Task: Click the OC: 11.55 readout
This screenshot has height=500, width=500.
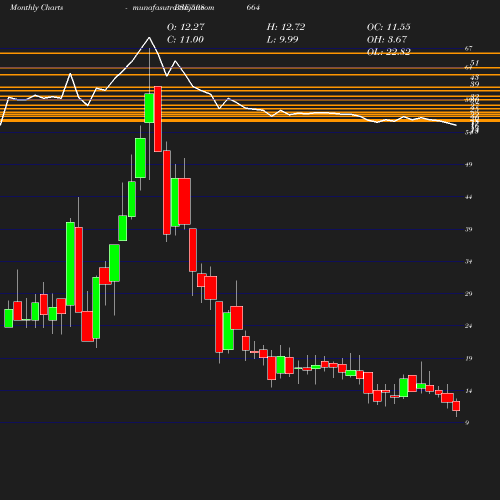Action: 389,27
